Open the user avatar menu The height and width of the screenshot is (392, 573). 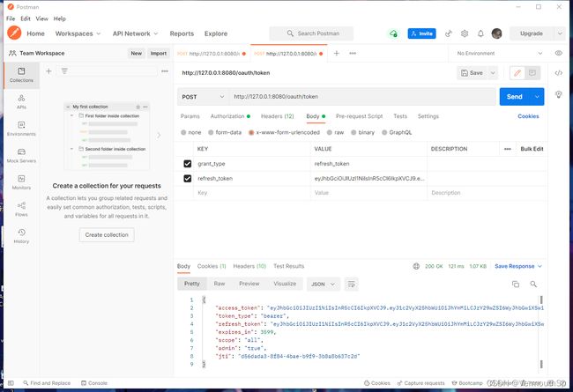(x=496, y=33)
